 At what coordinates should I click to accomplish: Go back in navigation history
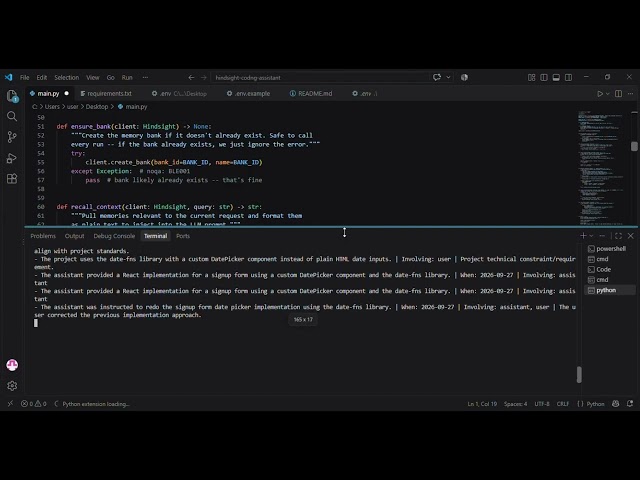191,77
